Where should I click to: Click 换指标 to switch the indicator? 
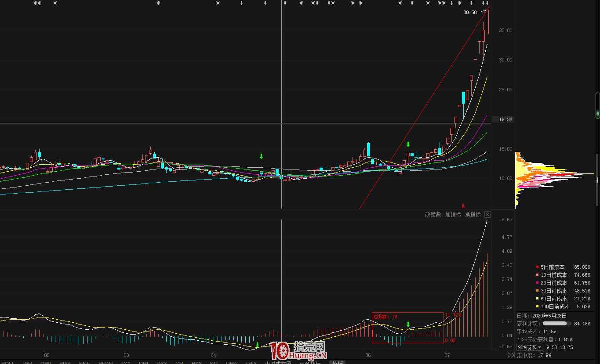coord(473,215)
